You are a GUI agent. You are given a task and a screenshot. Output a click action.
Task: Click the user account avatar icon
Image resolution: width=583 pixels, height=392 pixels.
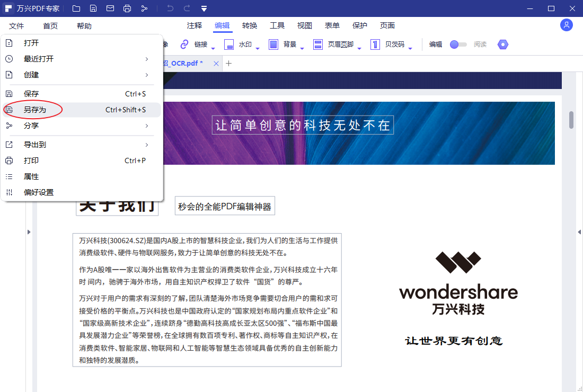point(566,25)
